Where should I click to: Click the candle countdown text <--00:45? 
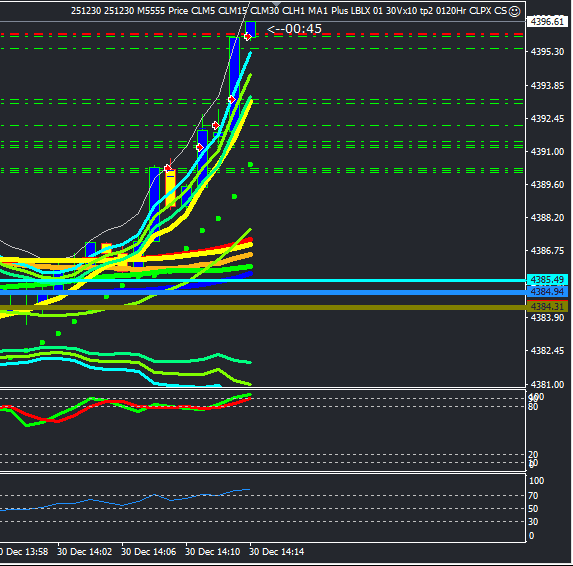(295, 29)
